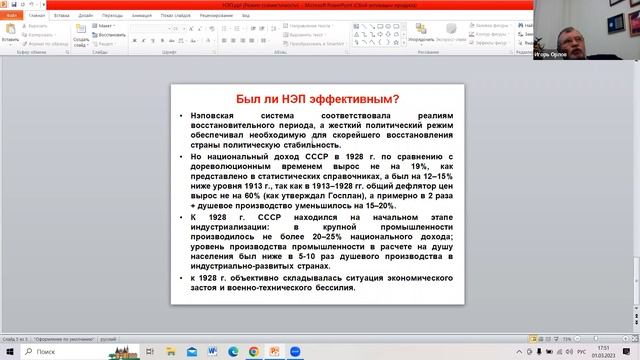Click the increase font size icon
640x360 pixels.
191,29
